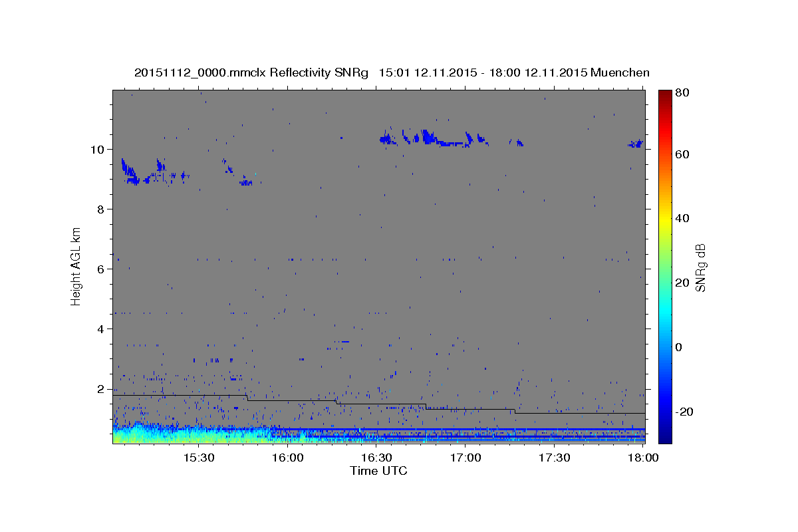Click the height tick label 2

tap(101, 388)
